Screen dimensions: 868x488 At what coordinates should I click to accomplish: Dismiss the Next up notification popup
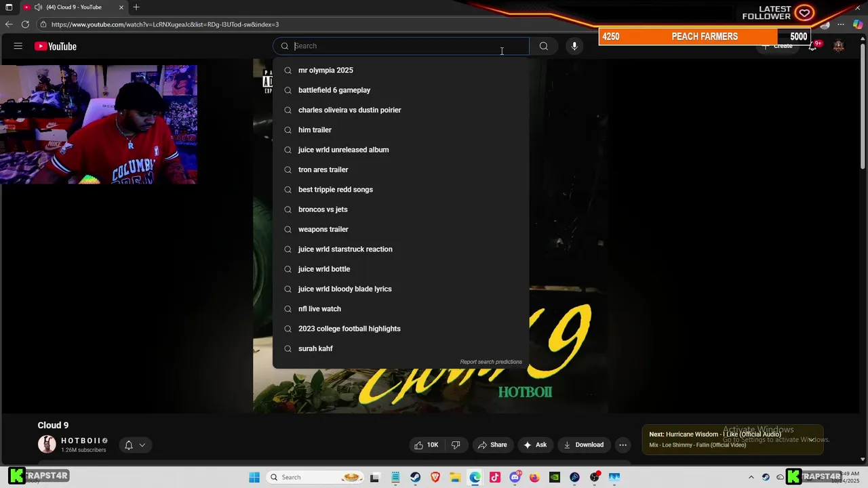point(811,440)
